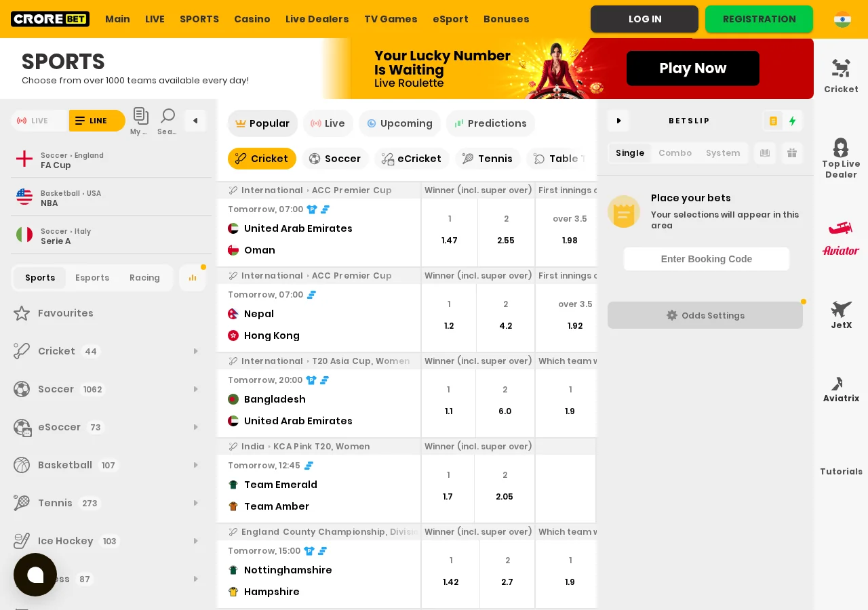Expand the Basketball 107 category
868x610 pixels.
[108, 465]
